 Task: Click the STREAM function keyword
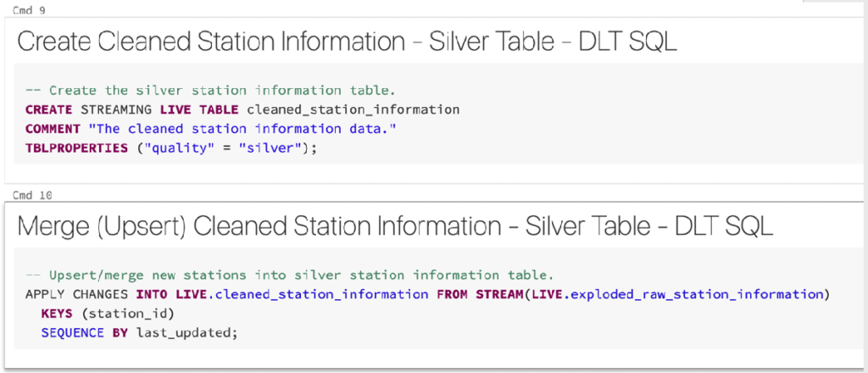pyautogui.click(x=501, y=294)
